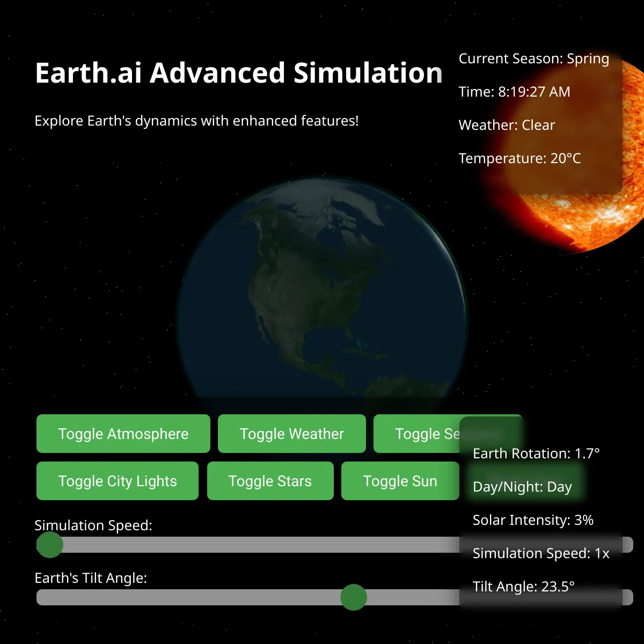The width and height of the screenshot is (644, 644).
Task: Toggle the Stars background
Action: (270, 481)
